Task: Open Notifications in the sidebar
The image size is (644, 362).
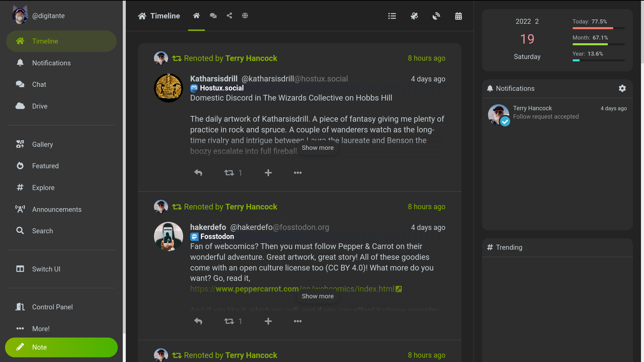Action: [51, 63]
